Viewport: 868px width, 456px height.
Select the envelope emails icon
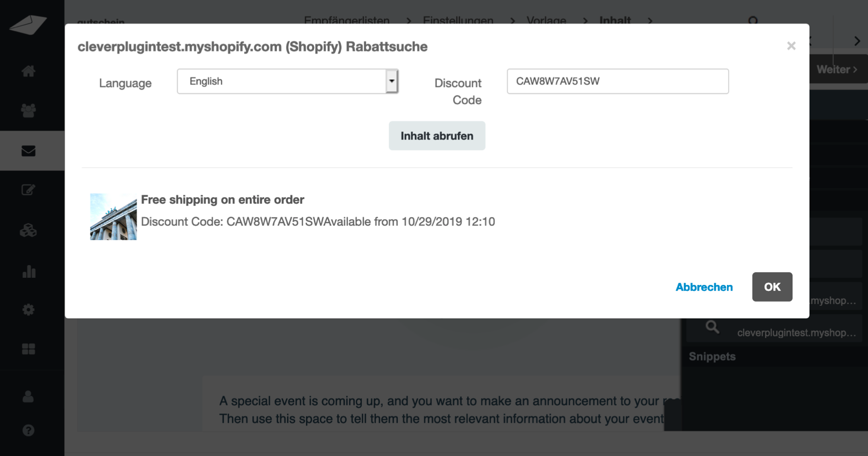pos(28,151)
